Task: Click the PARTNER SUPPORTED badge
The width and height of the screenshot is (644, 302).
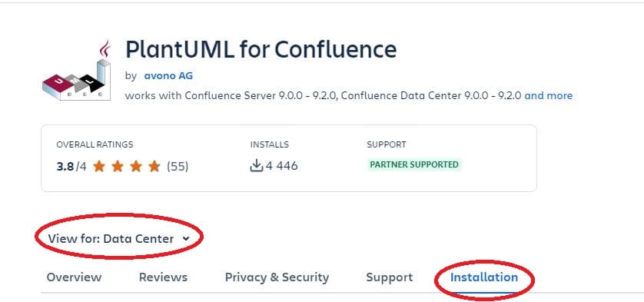Action: pos(414,164)
